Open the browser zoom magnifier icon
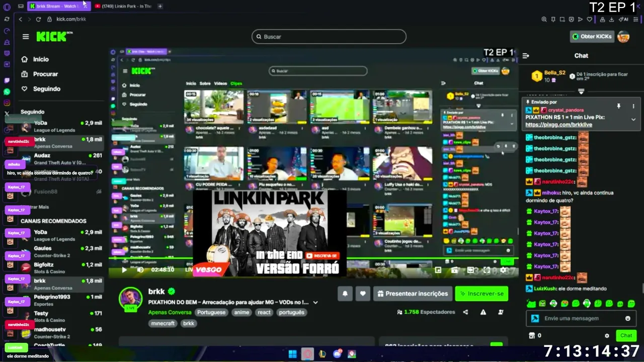 (544, 19)
